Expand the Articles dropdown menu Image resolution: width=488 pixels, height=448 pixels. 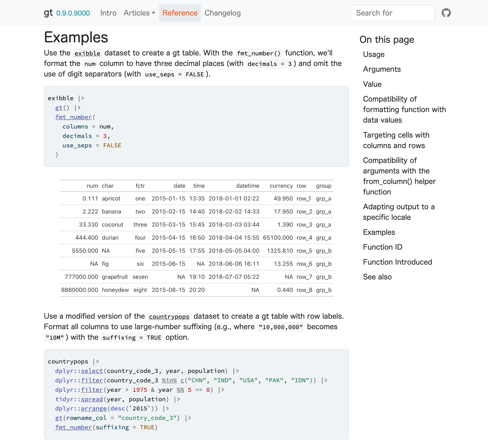[x=139, y=13]
